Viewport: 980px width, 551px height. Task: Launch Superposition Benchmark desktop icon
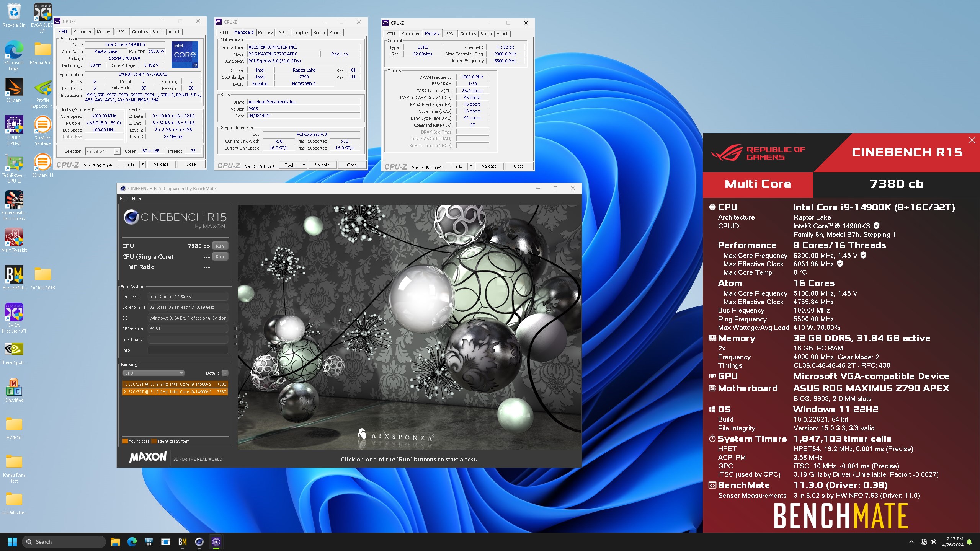14,206
